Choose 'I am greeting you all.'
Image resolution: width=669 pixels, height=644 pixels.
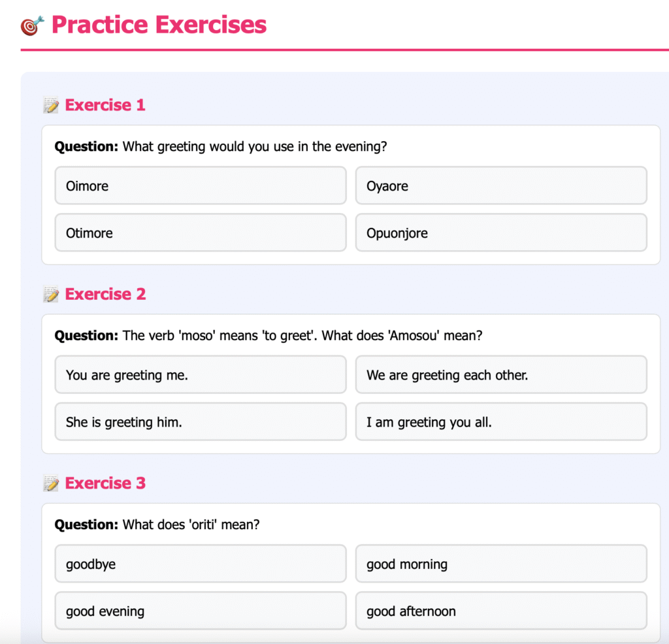pyautogui.click(x=500, y=422)
